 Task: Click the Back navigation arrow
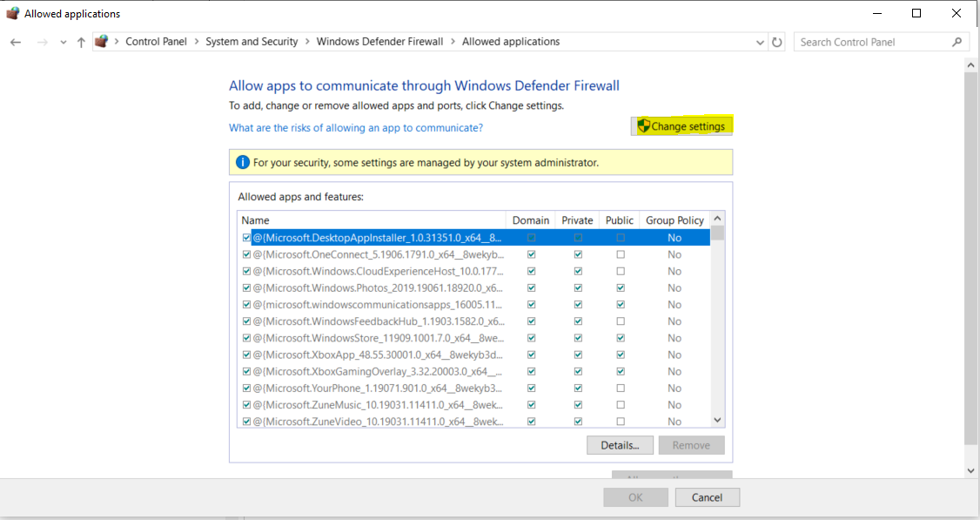(16, 42)
